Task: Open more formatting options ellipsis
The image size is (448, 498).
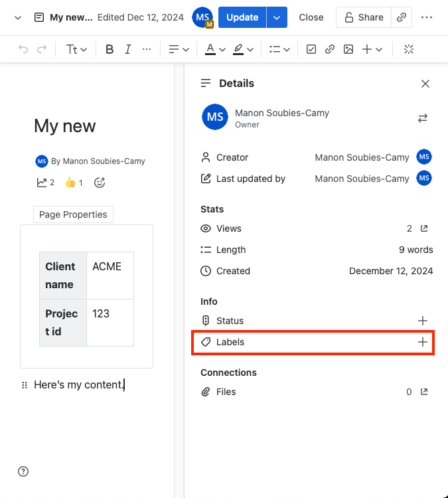Action: pos(147,49)
